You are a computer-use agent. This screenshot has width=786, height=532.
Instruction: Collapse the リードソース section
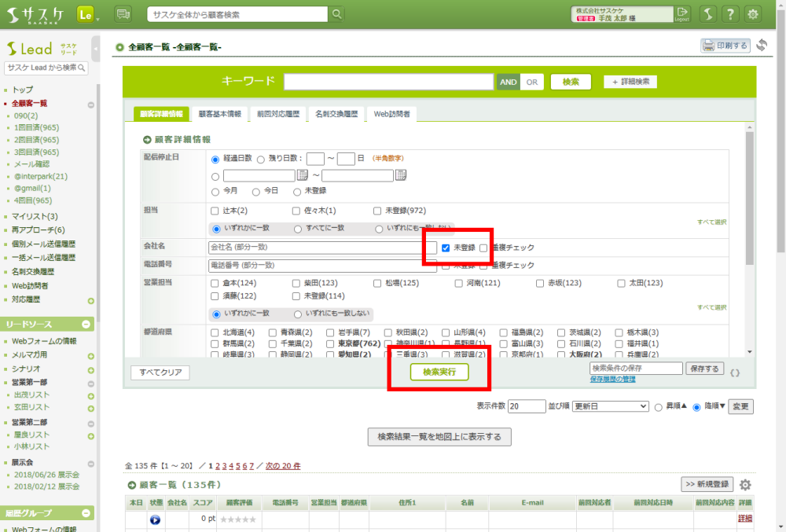coord(86,325)
